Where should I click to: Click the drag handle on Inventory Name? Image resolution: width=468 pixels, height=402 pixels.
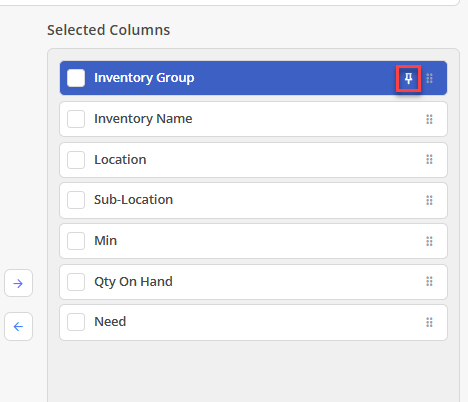coord(429,119)
